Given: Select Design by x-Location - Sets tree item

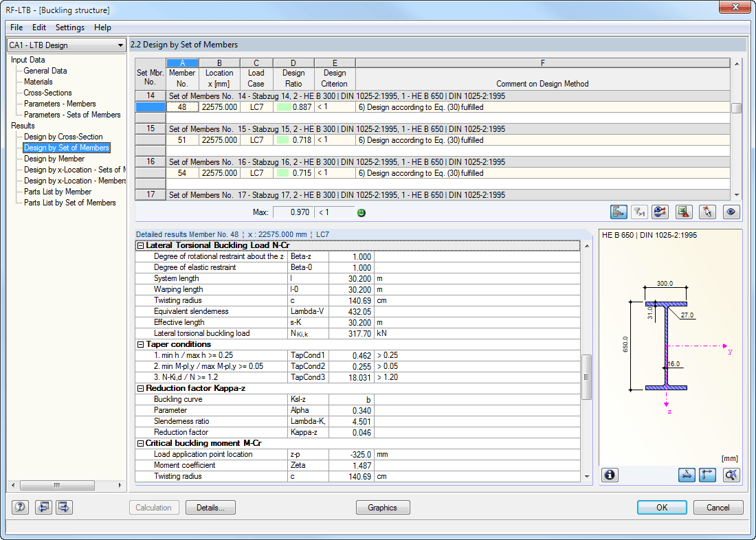Looking at the screenshot, I should [75, 170].
